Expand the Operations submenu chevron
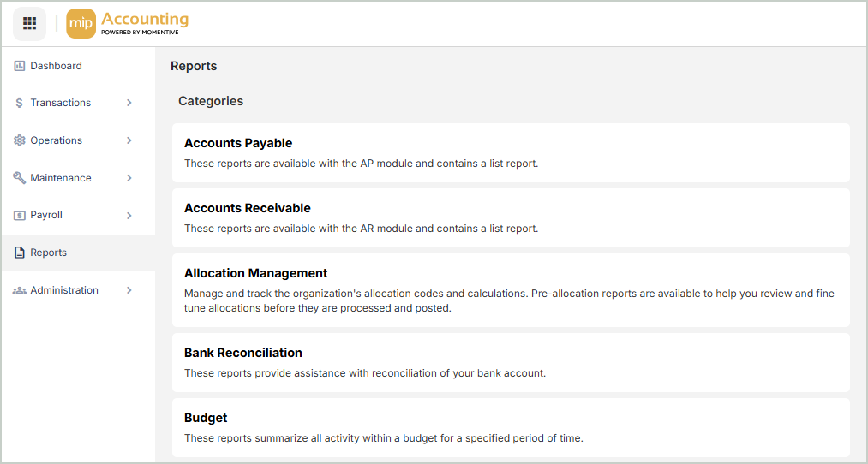The image size is (868, 464). click(129, 140)
